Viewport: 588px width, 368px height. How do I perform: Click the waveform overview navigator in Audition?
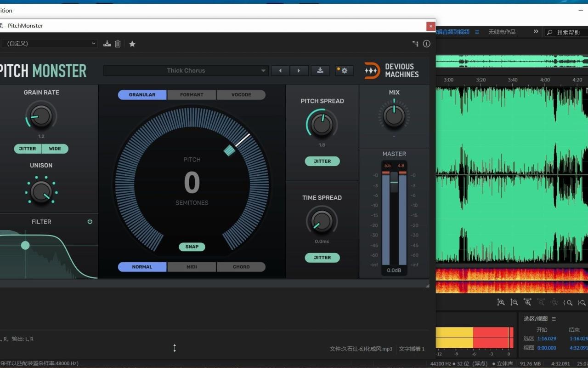pos(512,61)
